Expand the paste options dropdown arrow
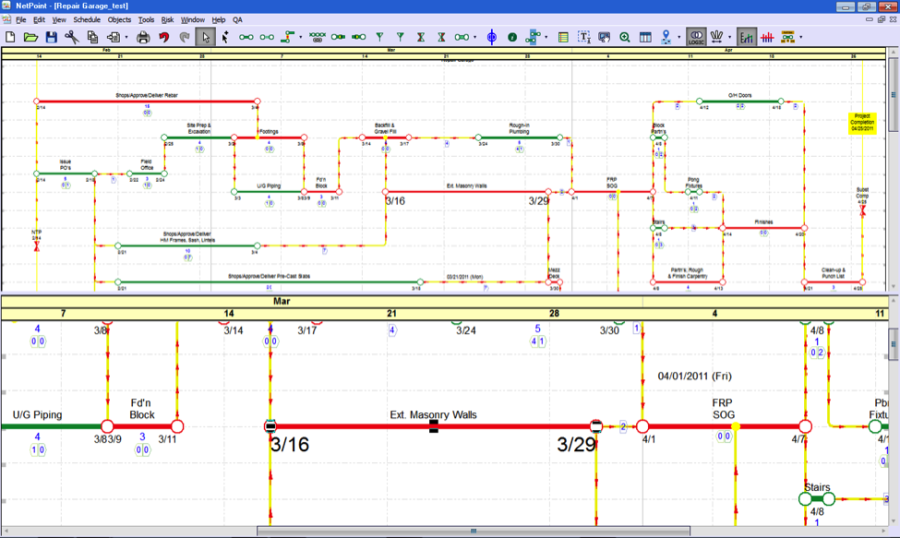This screenshot has height=538, width=900. [125, 38]
